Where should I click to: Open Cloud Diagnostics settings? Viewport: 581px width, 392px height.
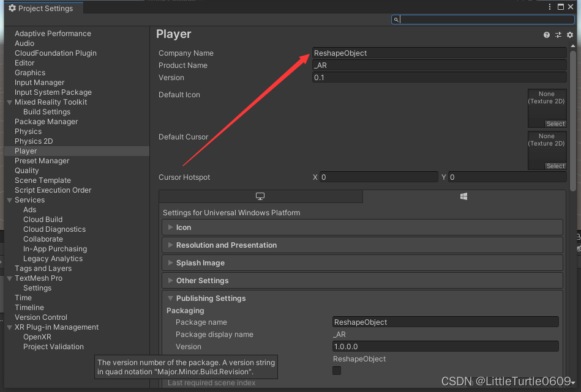[x=54, y=229]
